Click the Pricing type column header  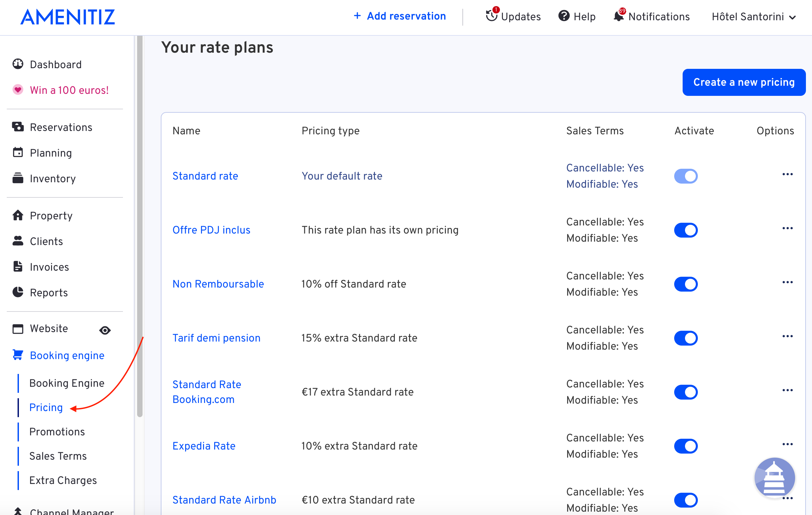330,131
